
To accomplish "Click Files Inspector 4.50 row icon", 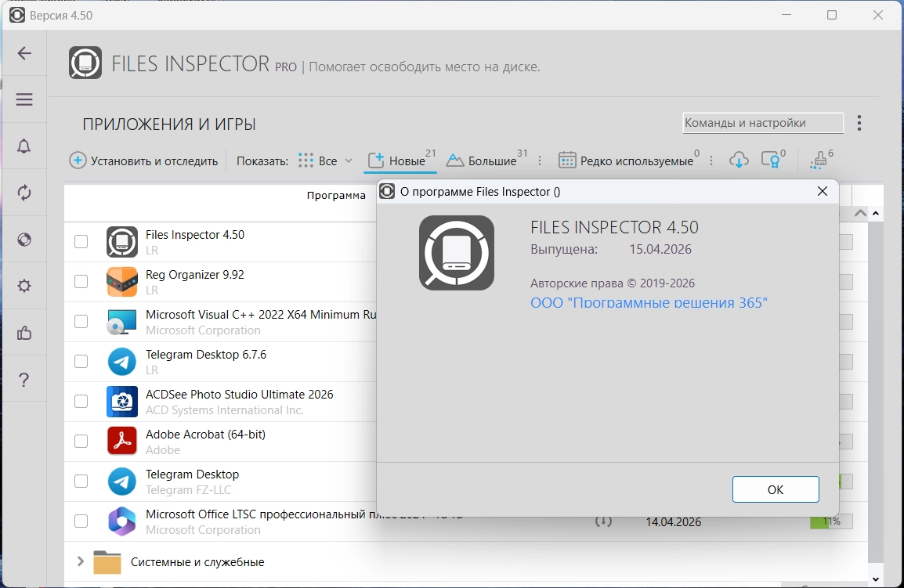I will (x=122, y=241).
